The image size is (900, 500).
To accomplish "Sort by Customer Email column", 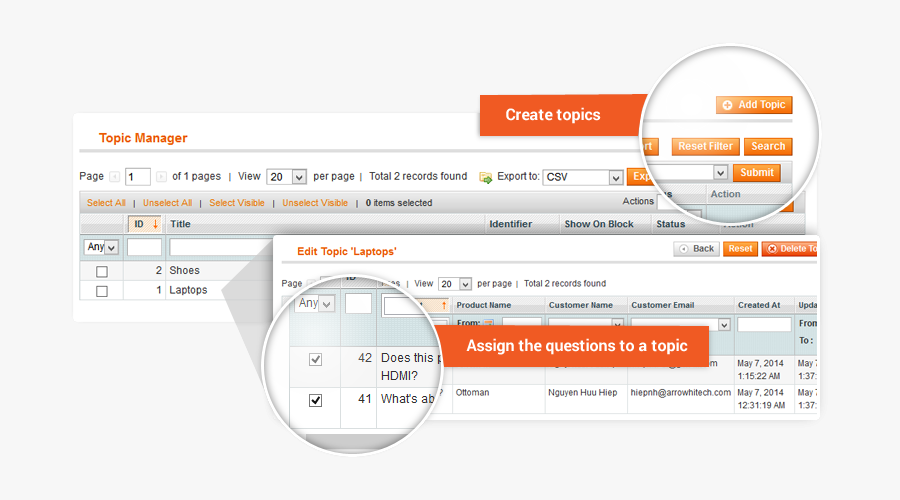I will [x=662, y=305].
